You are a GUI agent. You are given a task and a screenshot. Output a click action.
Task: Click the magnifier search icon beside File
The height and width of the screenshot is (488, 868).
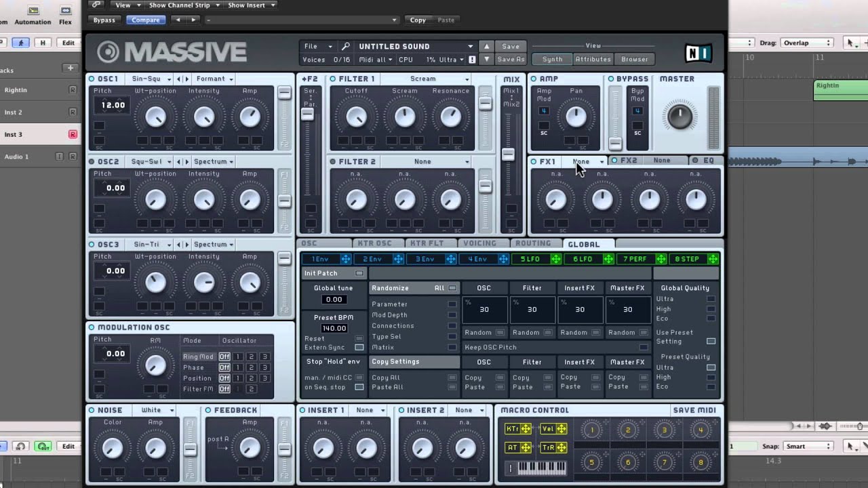pyautogui.click(x=345, y=46)
